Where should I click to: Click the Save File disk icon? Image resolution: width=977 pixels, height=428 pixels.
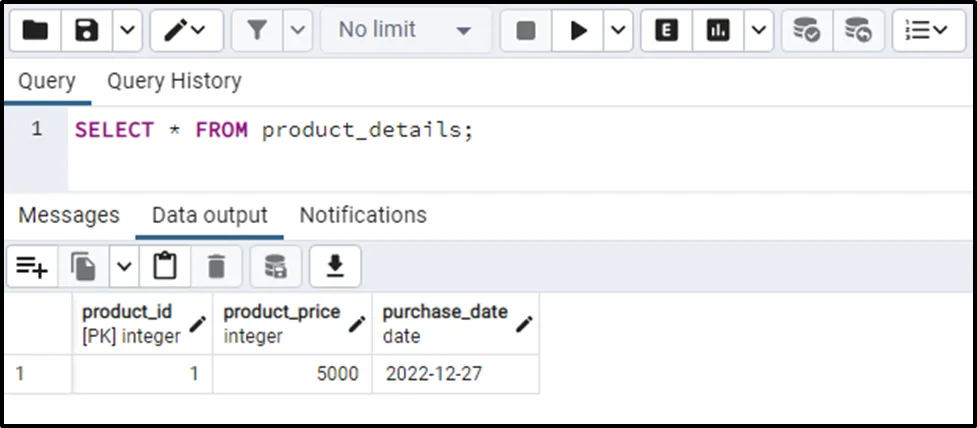pos(86,31)
